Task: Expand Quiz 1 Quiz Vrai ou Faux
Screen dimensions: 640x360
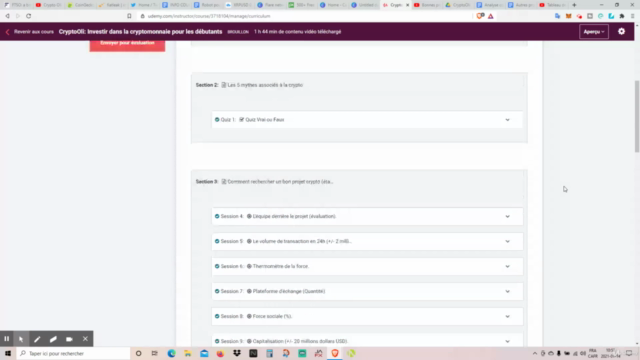Action: point(507,120)
